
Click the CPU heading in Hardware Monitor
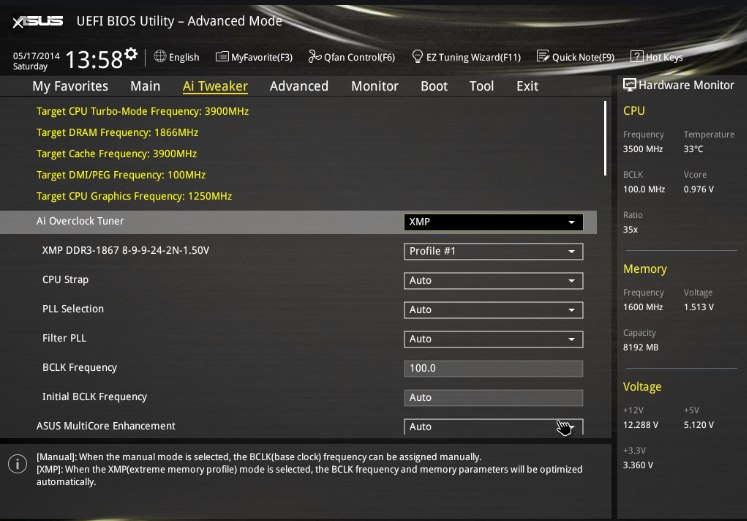pos(634,111)
